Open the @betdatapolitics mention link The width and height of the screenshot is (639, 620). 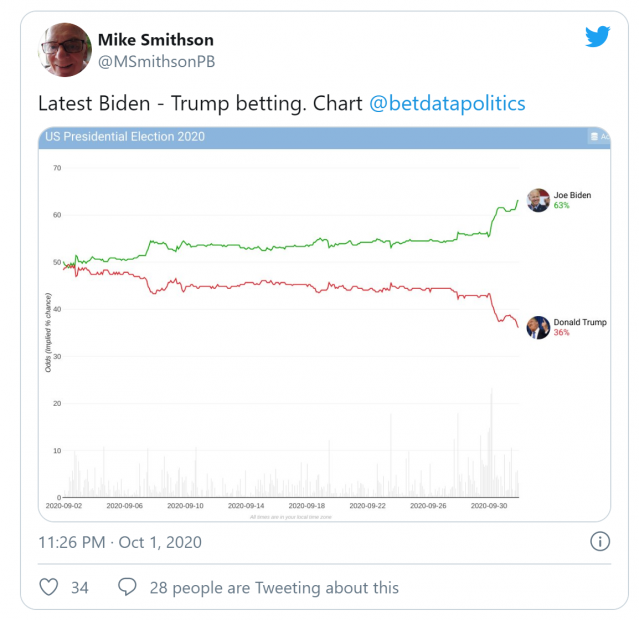[447, 103]
